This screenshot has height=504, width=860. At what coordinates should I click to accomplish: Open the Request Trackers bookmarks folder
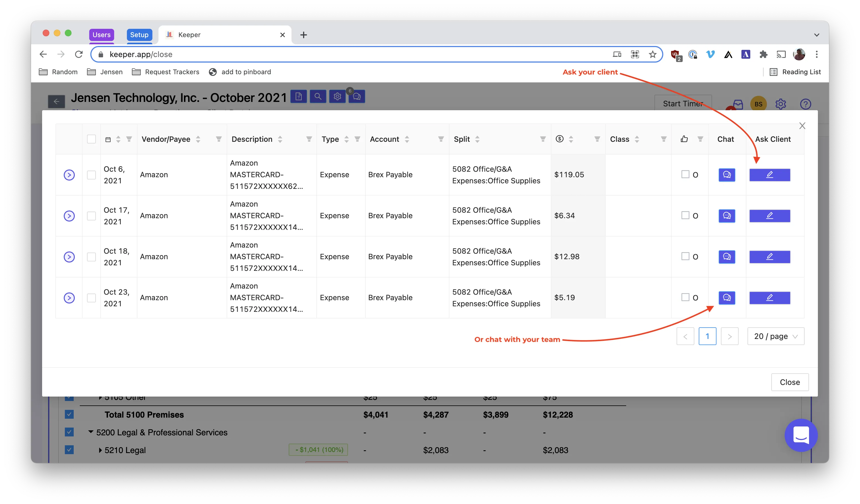tap(165, 72)
